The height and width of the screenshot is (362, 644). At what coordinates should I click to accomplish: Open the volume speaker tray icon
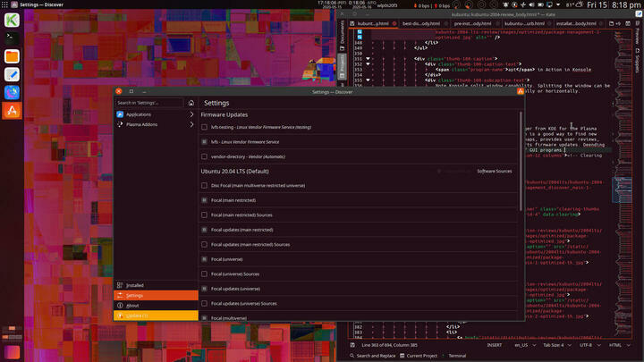531,5
